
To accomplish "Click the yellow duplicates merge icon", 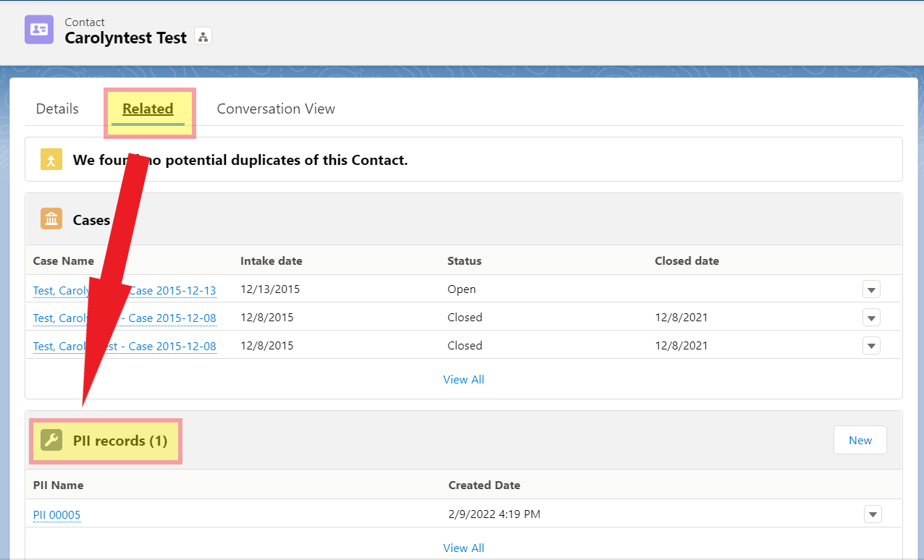I will [x=51, y=160].
